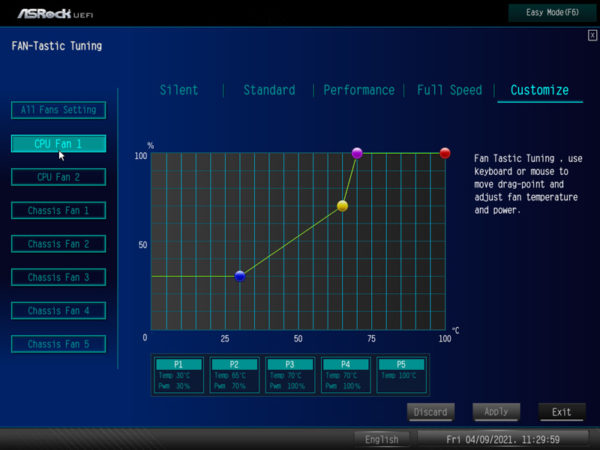Screen dimensions: 600x450
Task: Apply the fan curve settings
Action: tap(496, 412)
